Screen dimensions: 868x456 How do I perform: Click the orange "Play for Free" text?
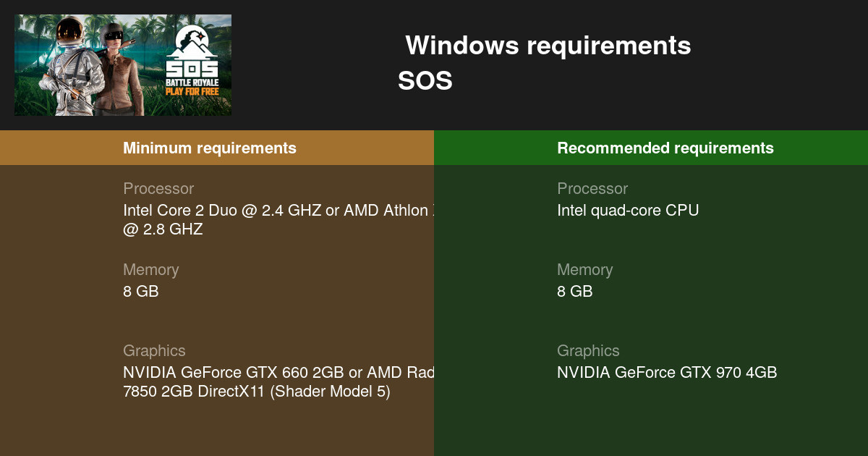192,93
